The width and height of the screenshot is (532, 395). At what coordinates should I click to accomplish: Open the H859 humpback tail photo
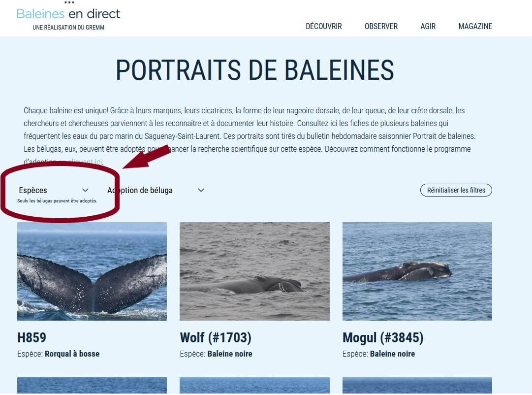[92, 271]
